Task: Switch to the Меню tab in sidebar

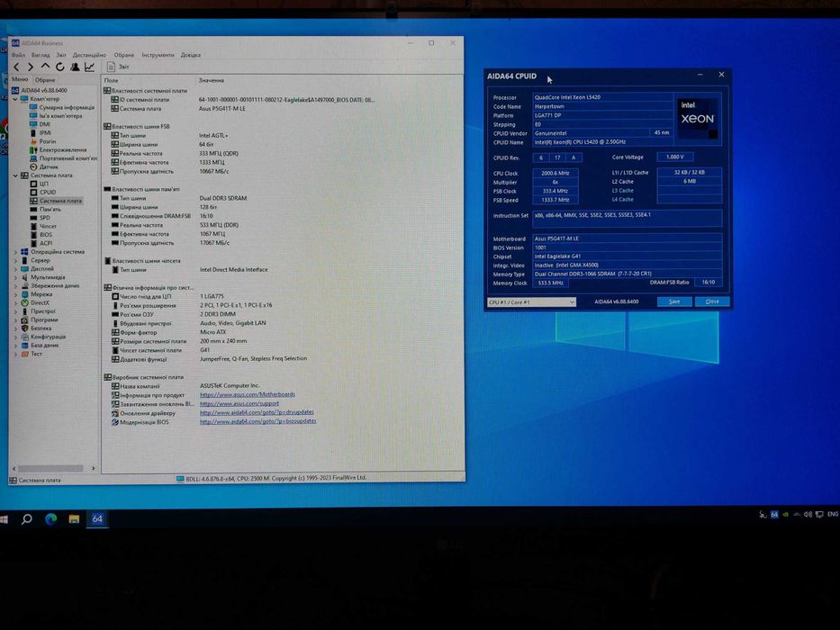Action: (20, 79)
